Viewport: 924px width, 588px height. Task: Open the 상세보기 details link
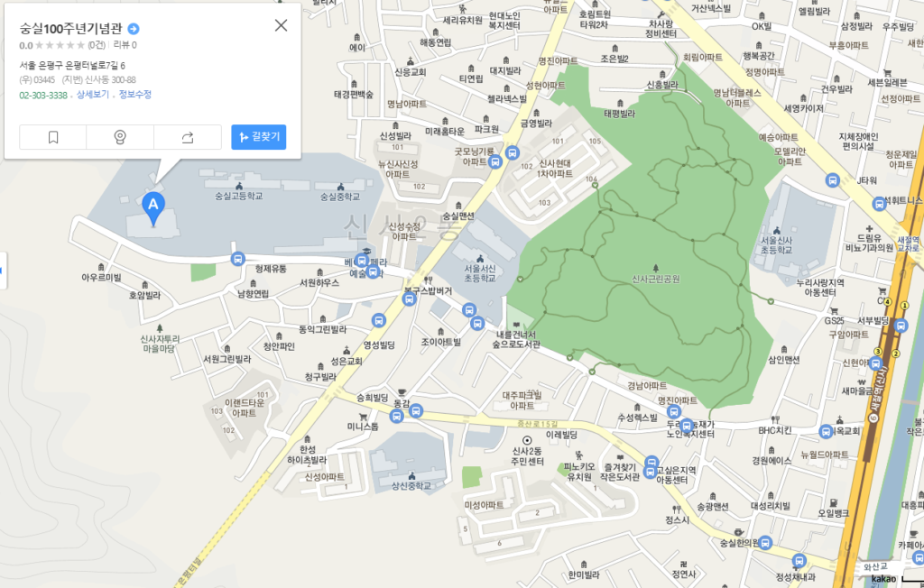pos(92,95)
